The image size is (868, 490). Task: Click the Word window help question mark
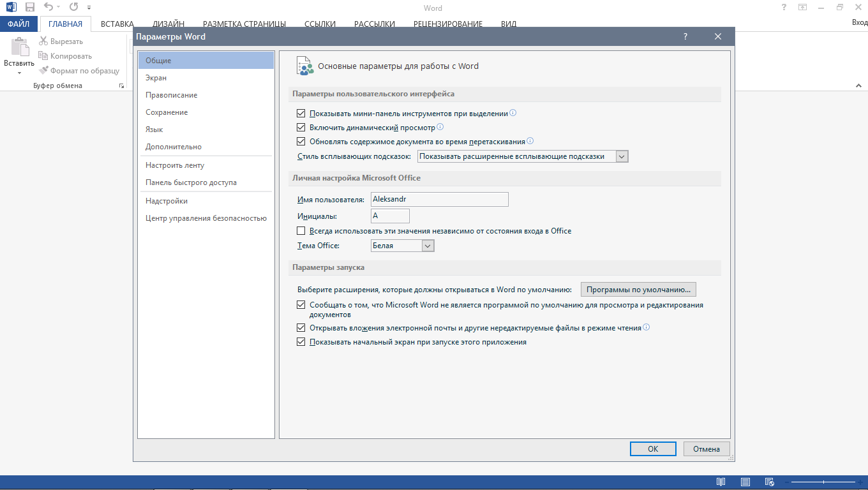click(784, 8)
